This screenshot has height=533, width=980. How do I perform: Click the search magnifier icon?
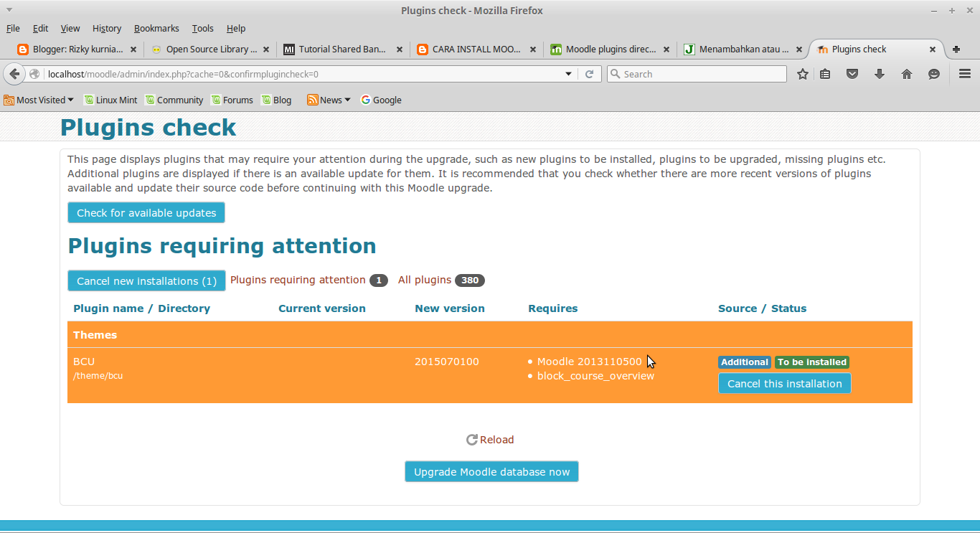(x=615, y=74)
